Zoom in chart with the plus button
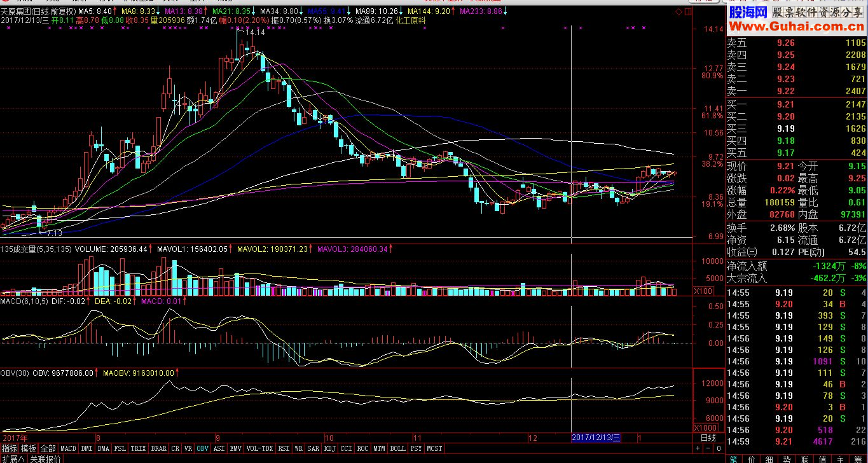The image size is (868, 463). click(x=698, y=448)
